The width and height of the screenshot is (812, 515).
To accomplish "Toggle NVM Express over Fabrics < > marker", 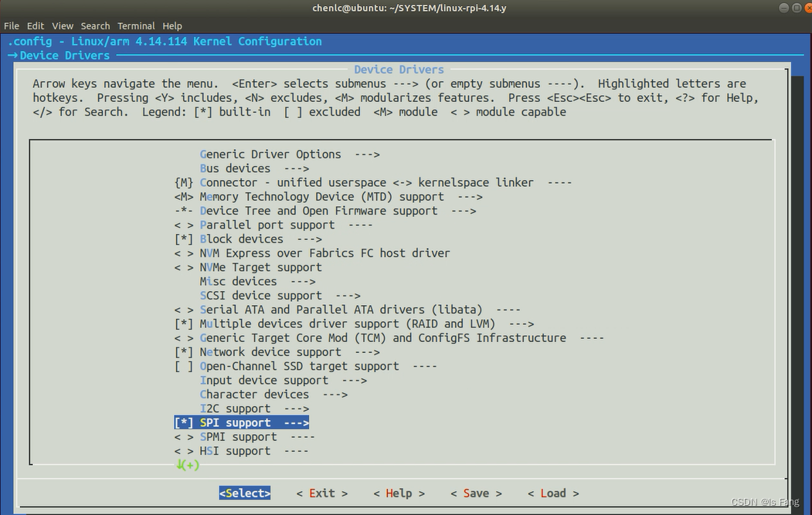I will click(184, 253).
